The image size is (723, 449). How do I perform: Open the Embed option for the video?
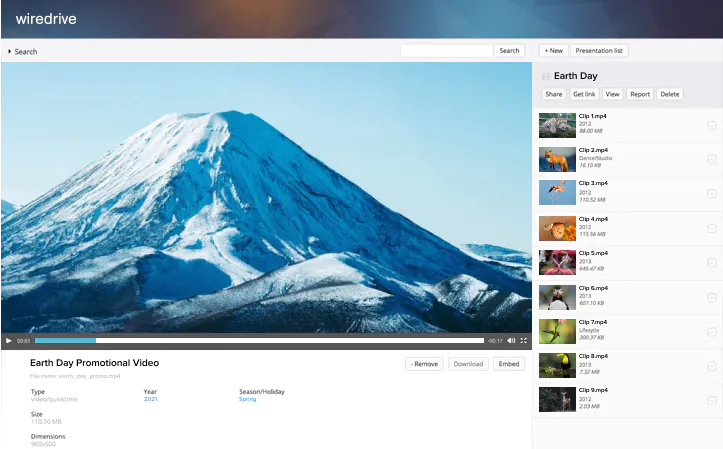[509, 364]
